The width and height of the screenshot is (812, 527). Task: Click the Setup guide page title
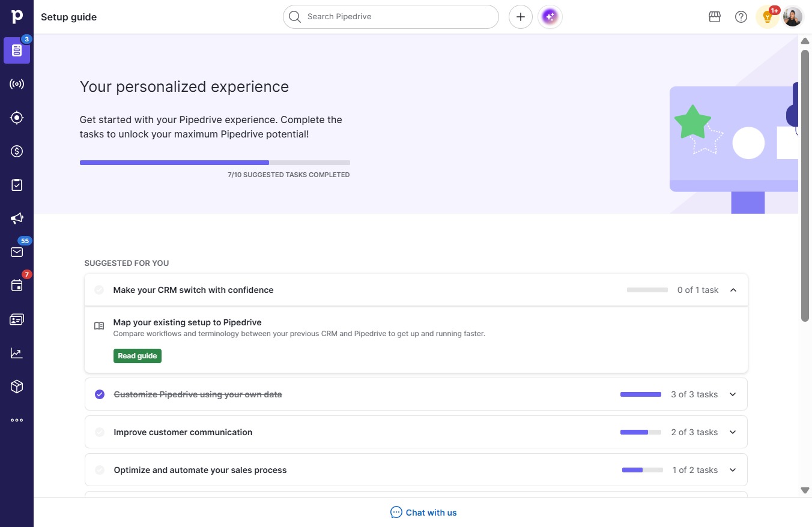69,17
